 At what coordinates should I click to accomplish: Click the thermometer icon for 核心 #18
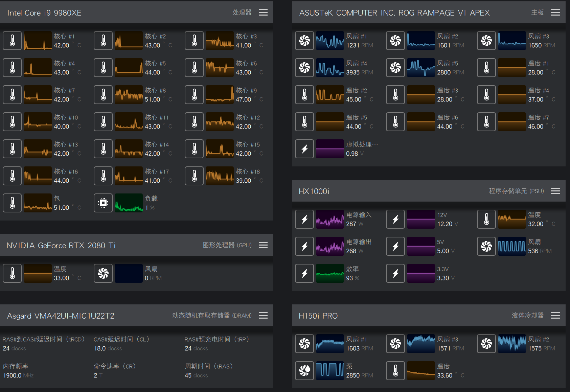tap(194, 176)
